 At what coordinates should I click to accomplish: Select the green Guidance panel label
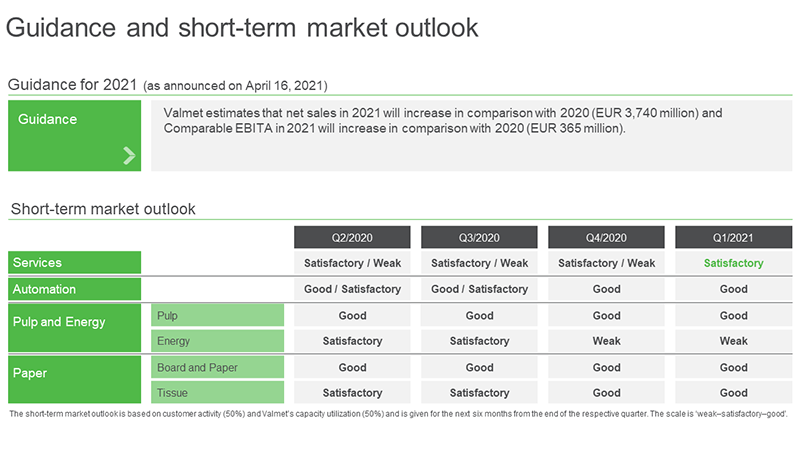74,136
